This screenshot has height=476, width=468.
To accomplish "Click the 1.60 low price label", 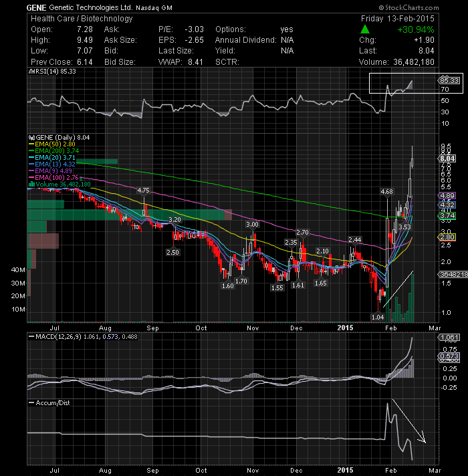I will [227, 286].
